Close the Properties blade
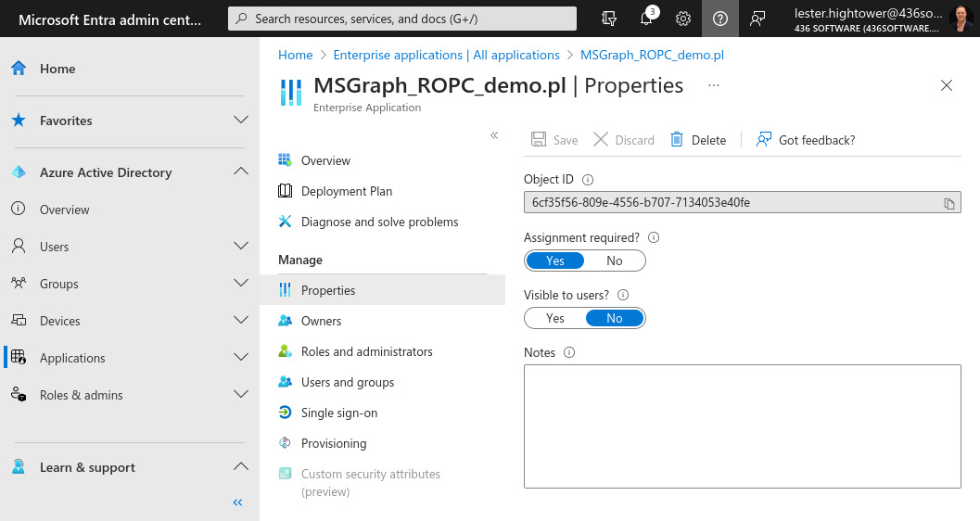The width and height of the screenshot is (980, 521). click(x=947, y=85)
